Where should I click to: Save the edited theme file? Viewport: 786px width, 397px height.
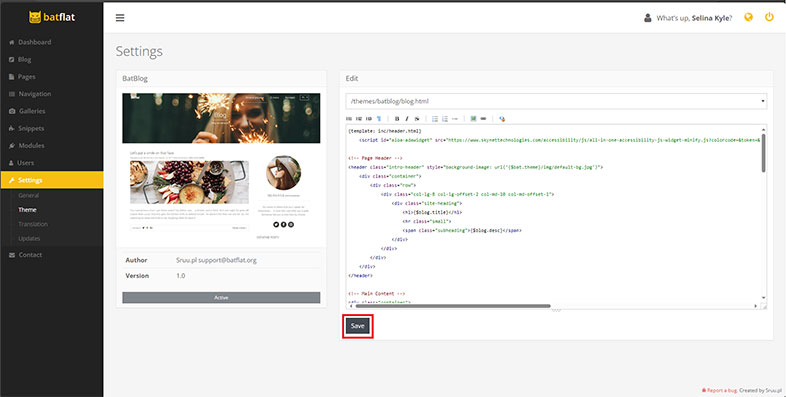pos(357,326)
